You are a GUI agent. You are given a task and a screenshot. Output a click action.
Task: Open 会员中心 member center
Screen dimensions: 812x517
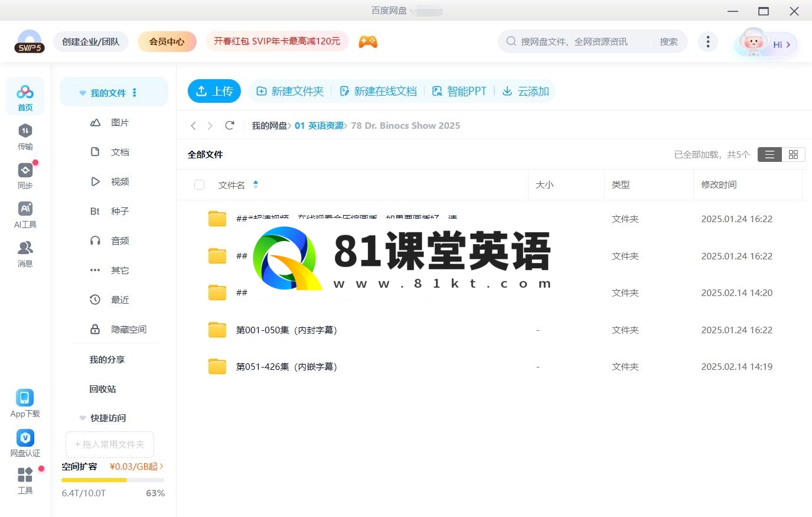[x=167, y=41]
